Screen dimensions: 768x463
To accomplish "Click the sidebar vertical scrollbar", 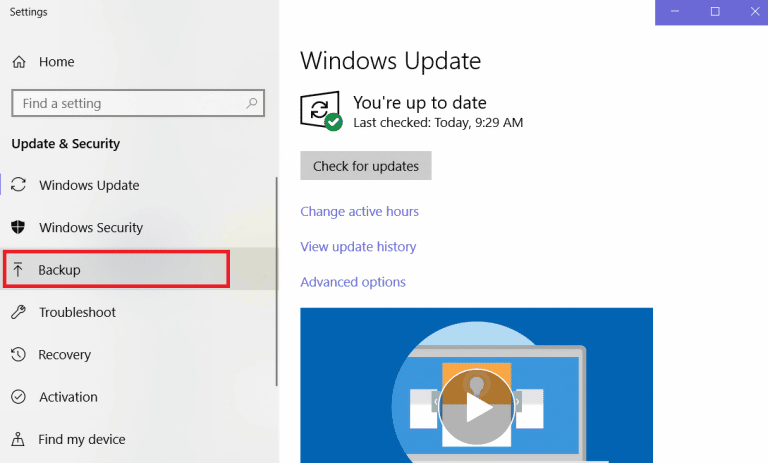I will tap(276, 280).
